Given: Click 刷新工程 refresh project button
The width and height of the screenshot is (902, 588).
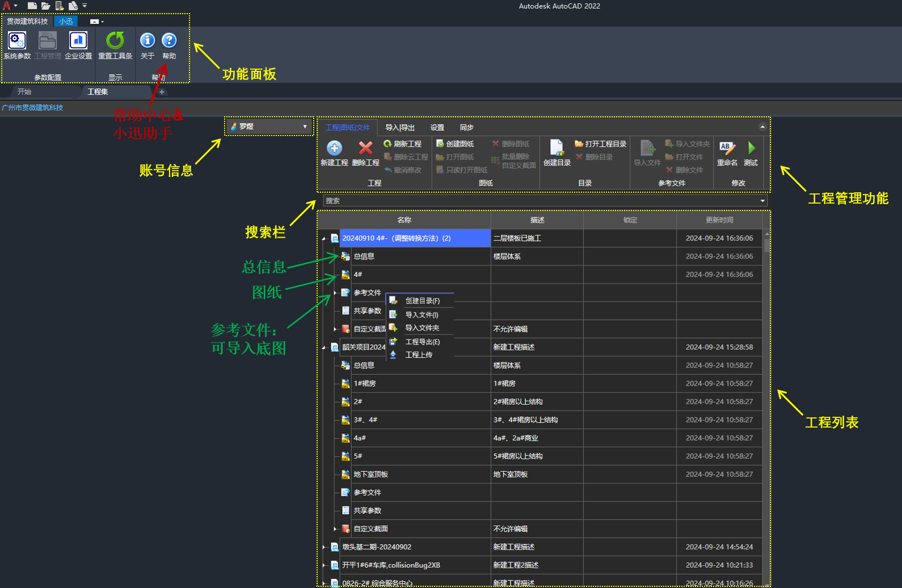Looking at the screenshot, I should coord(402,144).
